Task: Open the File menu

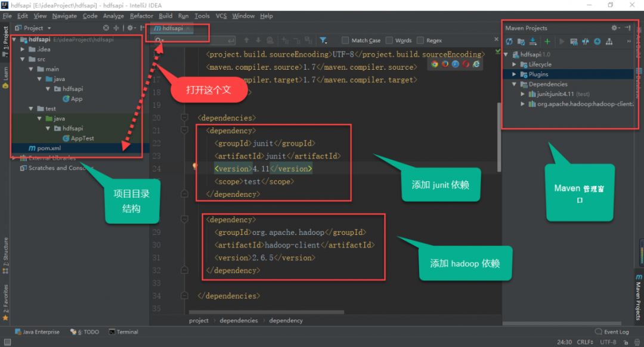Action: 7,16
